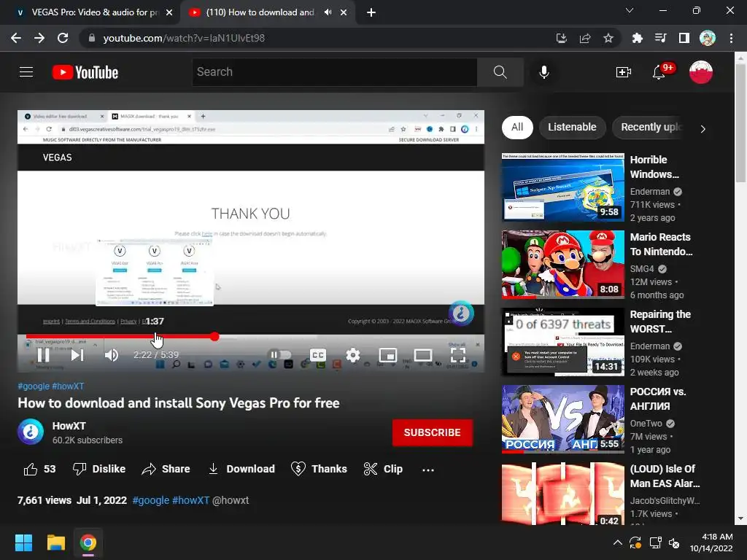This screenshot has width=747, height=560.
Task: Mute the video volume
Action: [112, 355]
